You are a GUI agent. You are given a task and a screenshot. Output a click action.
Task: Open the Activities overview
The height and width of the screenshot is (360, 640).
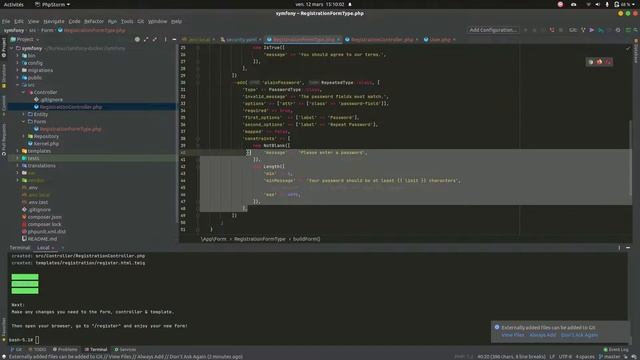(13, 4)
